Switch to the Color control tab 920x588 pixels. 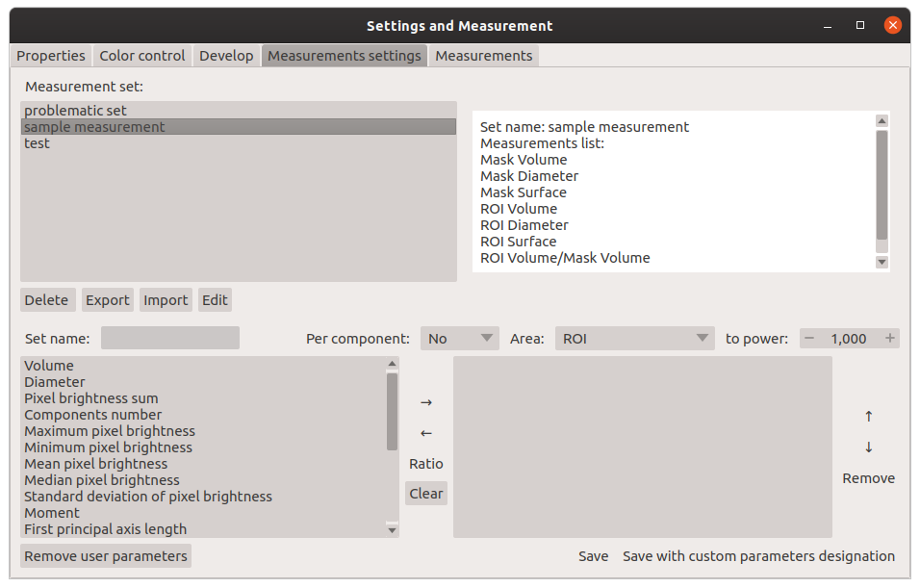(x=142, y=56)
